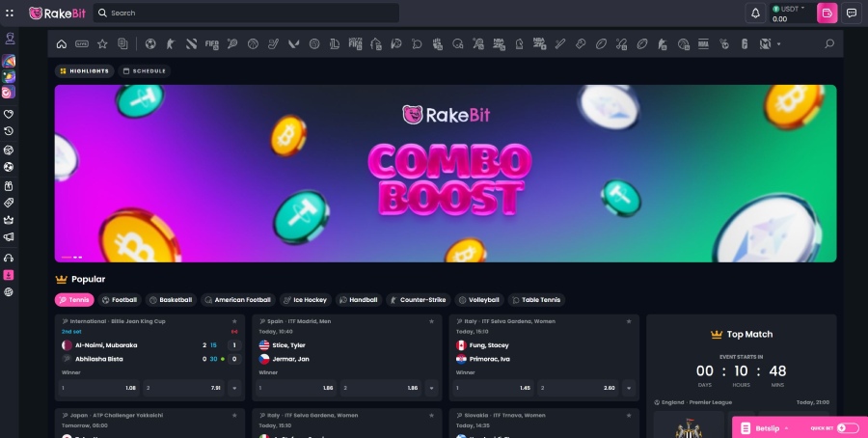Open the VIP crown sidebar icon
Image resolution: width=868 pixels, height=438 pixels.
click(9, 220)
